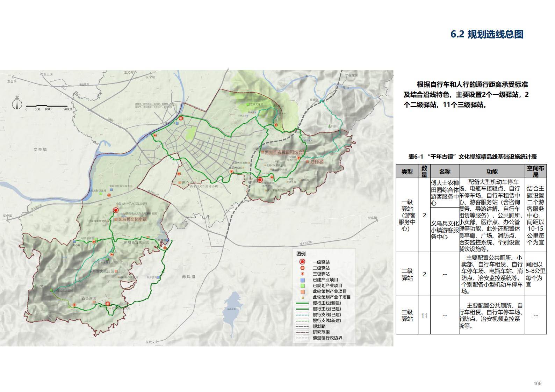Click the 名称 table header
The height and width of the screenshot is (392, 555).
click(x=445, y=172)
